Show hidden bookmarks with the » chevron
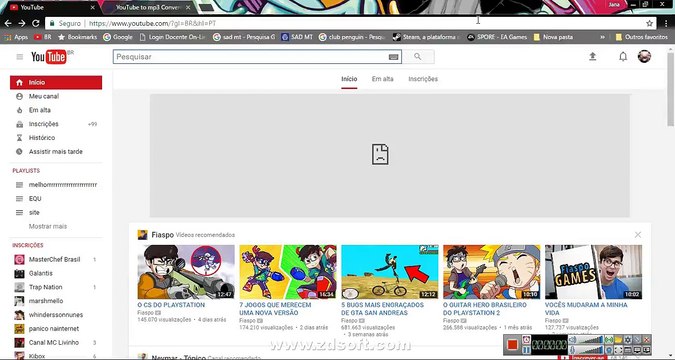 click(x=602, y=37)
